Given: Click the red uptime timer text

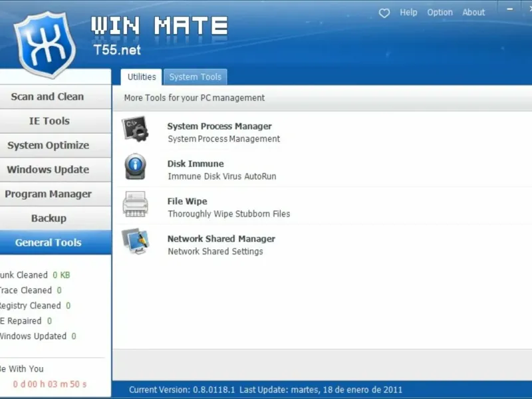Looking at the screenshot, I should click(50, 384).
